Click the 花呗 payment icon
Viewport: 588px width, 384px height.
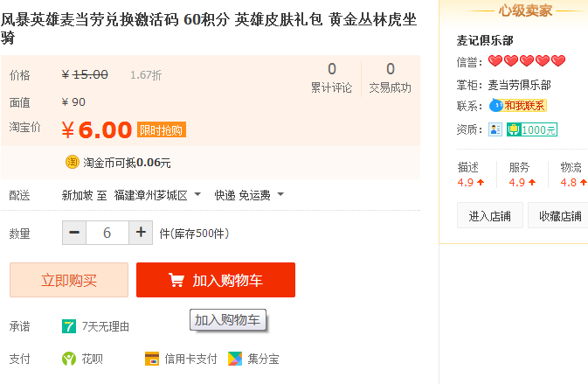pyautogui.click(x=69, y=359)
